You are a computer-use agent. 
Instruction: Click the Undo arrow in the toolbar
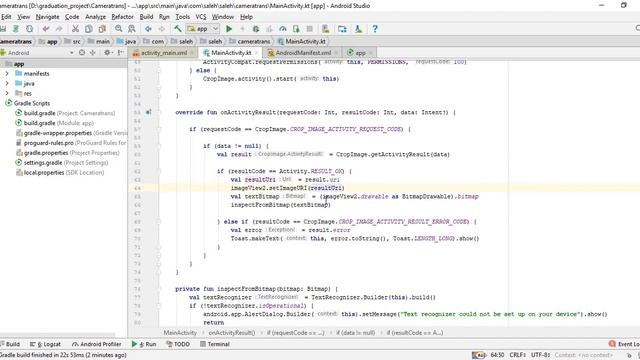tap(46, 29)
